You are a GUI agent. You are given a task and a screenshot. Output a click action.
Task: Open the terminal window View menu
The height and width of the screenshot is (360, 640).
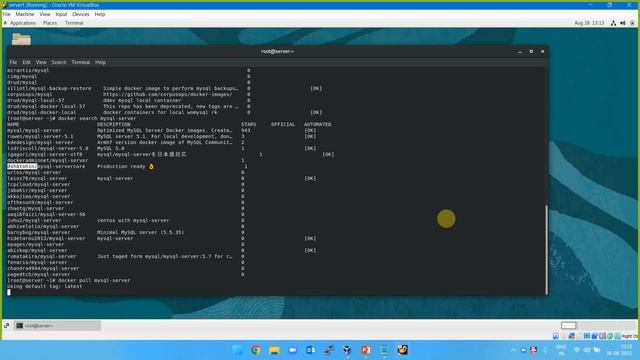pyautogui.click(x=41, y=62)
